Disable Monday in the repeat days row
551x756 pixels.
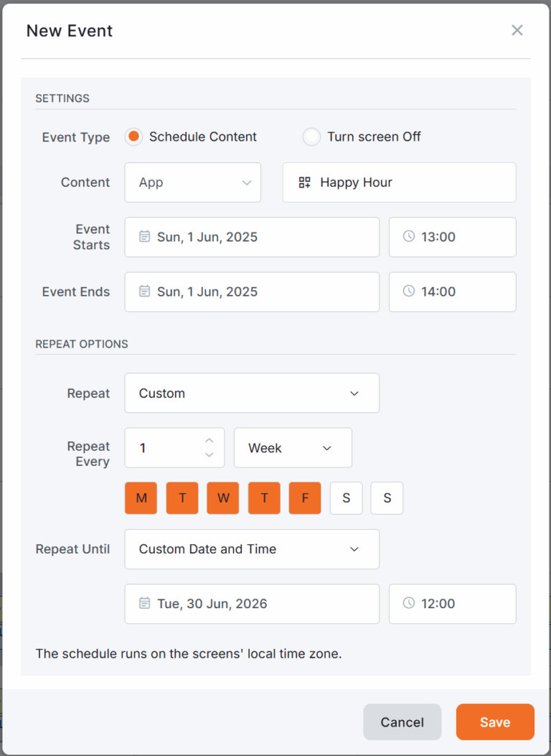[141, 498]
